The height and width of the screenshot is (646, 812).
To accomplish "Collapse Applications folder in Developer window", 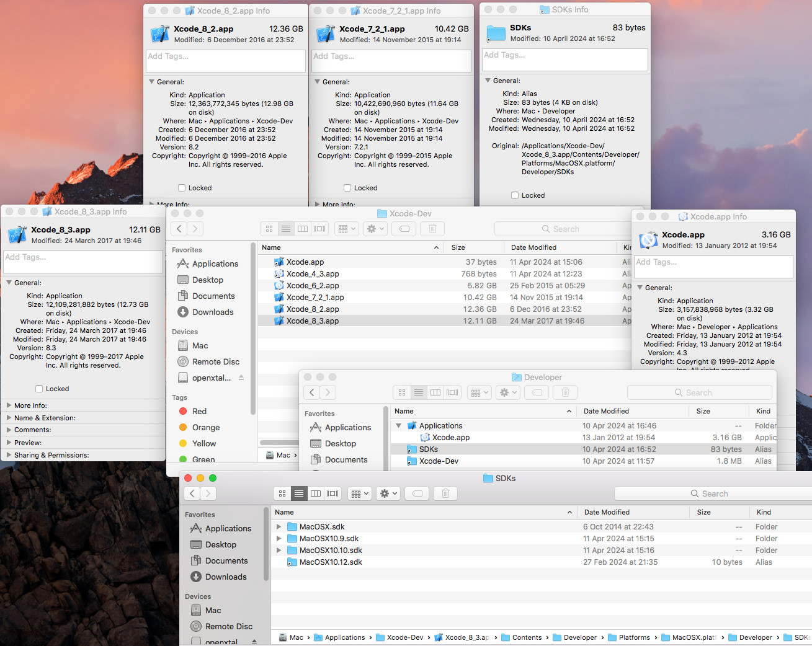I will tap(398, 426).
